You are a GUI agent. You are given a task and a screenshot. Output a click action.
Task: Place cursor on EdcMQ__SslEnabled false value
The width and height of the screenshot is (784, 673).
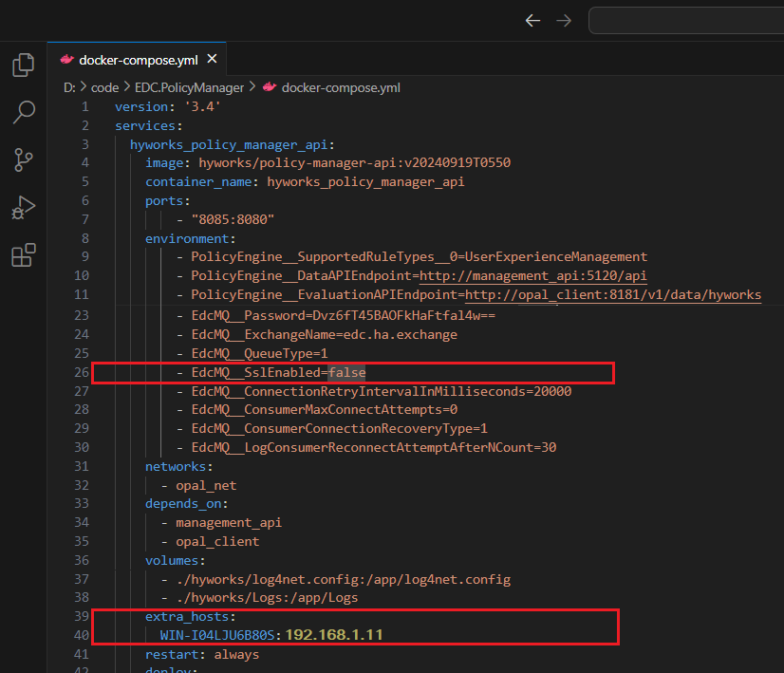click(346, 372)
